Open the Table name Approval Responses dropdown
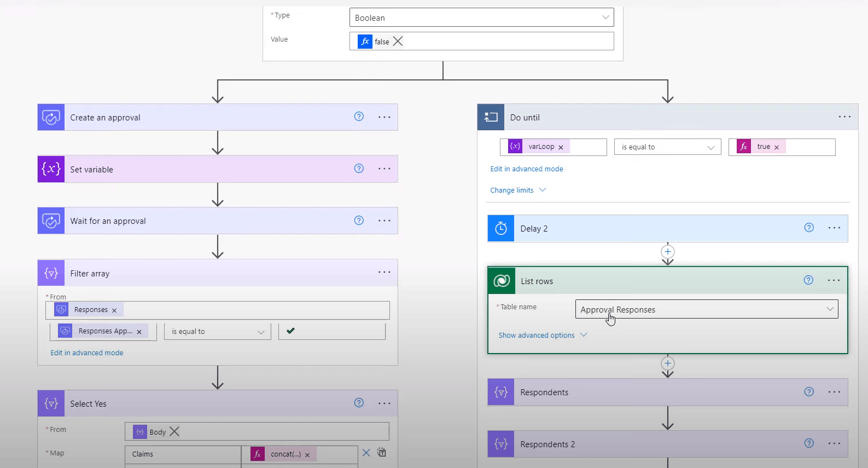 707,309
